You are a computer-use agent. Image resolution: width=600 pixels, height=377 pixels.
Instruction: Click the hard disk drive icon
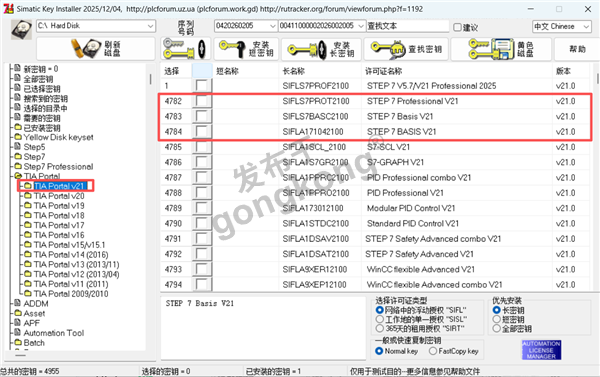pos(21,29)
